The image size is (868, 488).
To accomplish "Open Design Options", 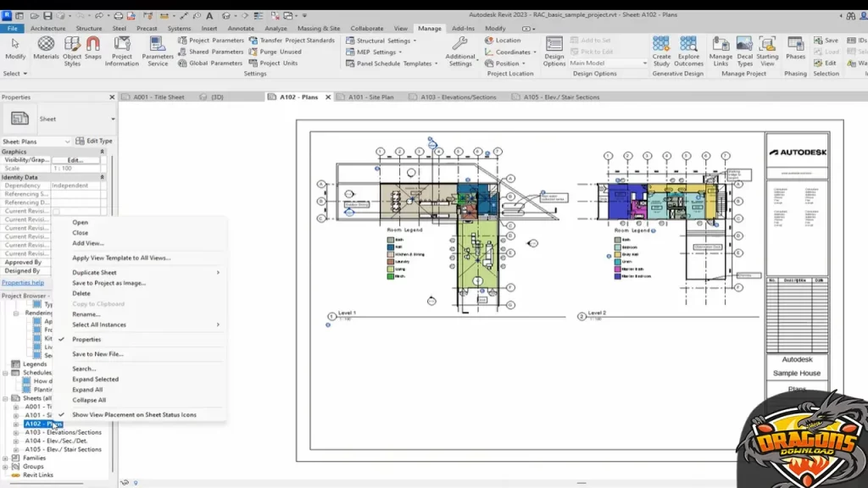I will (554, 51).
